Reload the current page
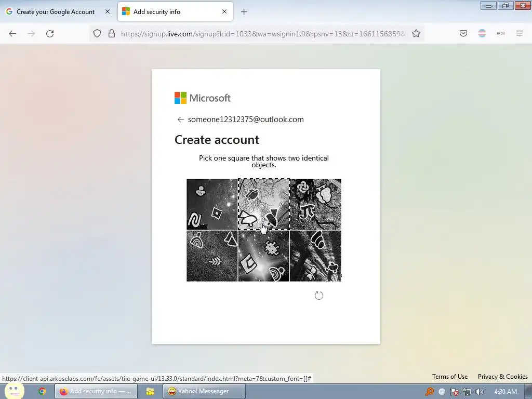 (50, 34)
